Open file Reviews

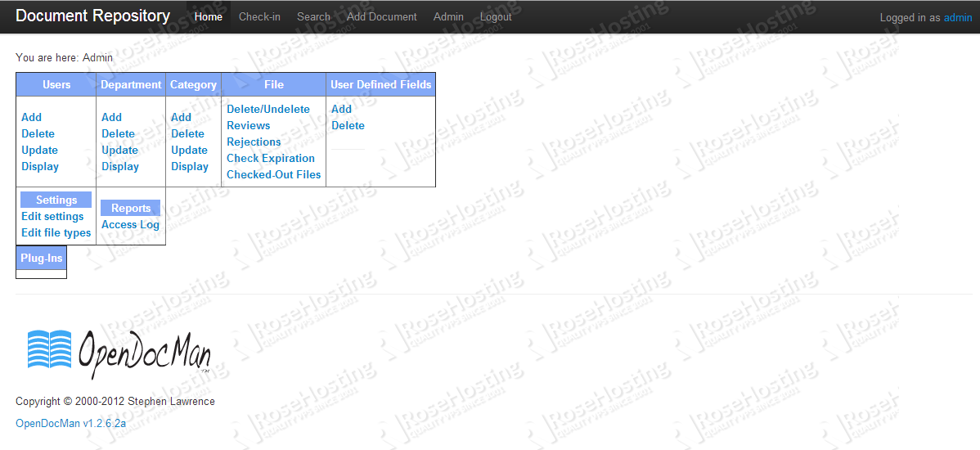pos(248,125)
